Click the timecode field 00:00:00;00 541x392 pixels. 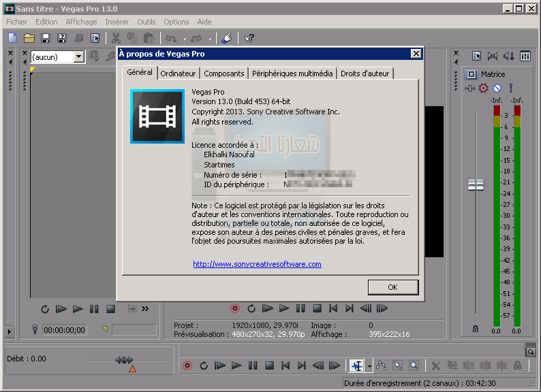point(64,330)
